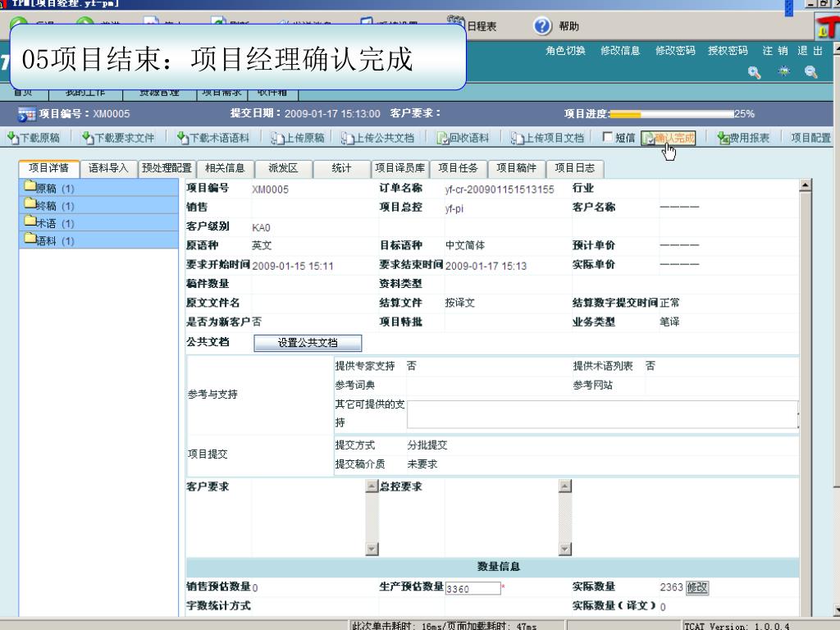Click the zoom-in magnifier icon
840x630 pixels.
pos(755,72)
